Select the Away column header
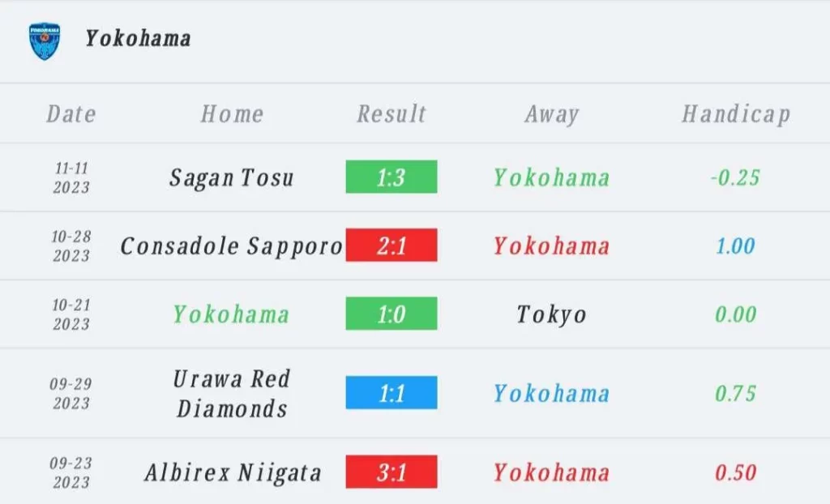This screenshot has width=830, height=504. pos(551,114)
